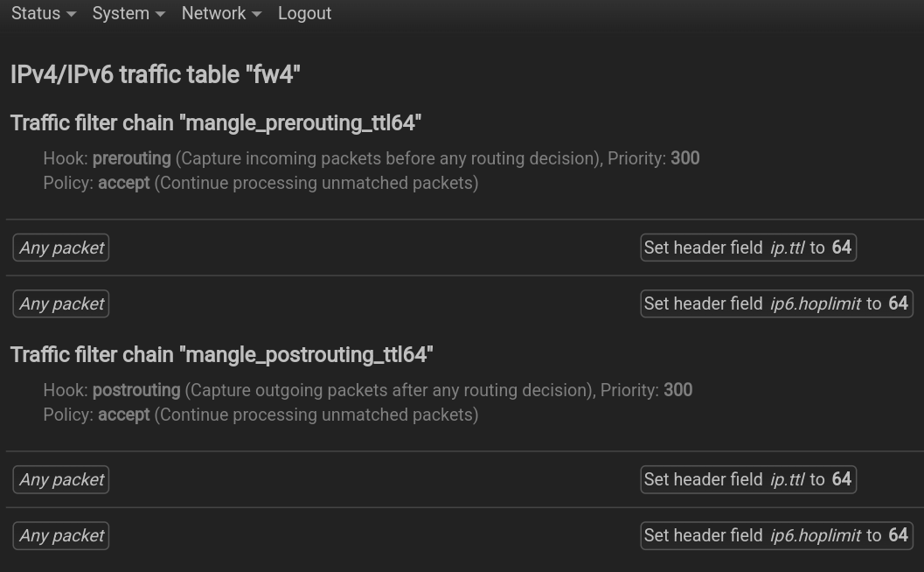This screenshot has width=924, height=572.
Task: Click the IPv4/IPv6 traffic table "fw4" heading
Action: (156, 75)
